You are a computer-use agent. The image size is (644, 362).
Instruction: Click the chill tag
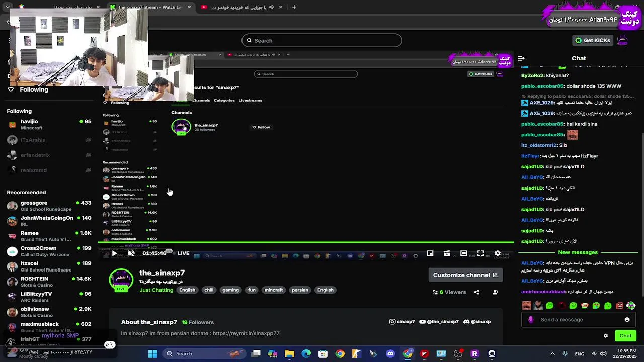(x=209, y=290)
